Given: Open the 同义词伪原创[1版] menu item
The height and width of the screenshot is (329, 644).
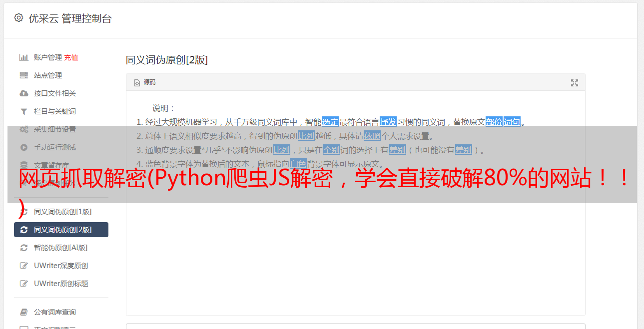Looking at the screenshot, I should coord(61,212).
